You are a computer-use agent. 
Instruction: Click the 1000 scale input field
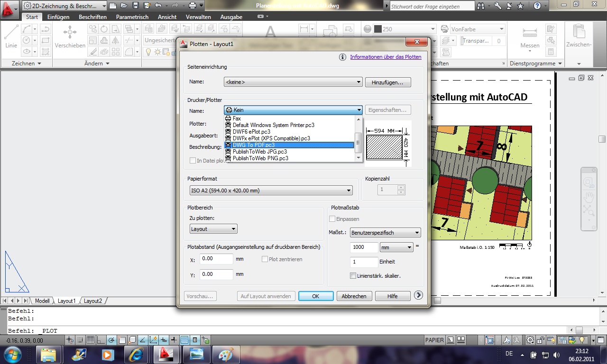pos(363,247)
